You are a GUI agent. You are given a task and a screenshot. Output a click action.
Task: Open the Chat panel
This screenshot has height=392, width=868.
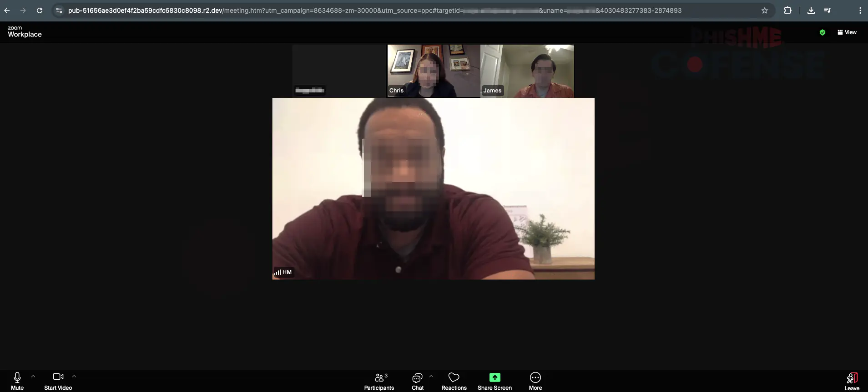[x=417, y=381]
